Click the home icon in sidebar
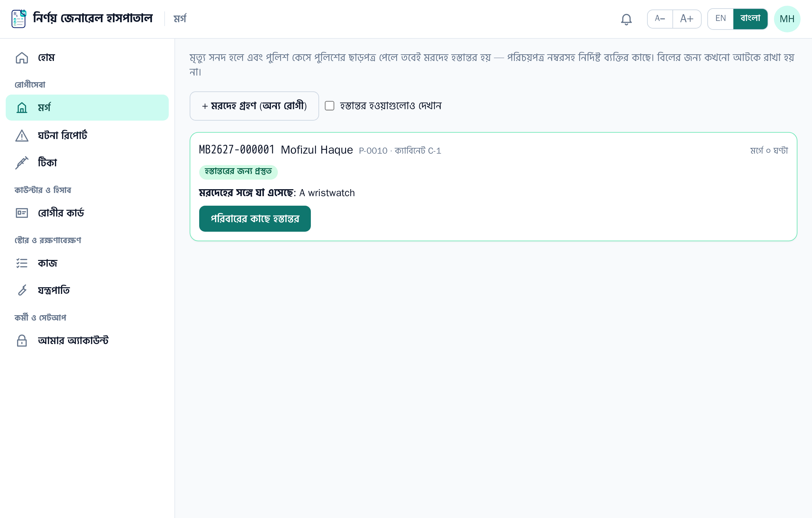This screenshot has height=518, width=812. [22, 58]
